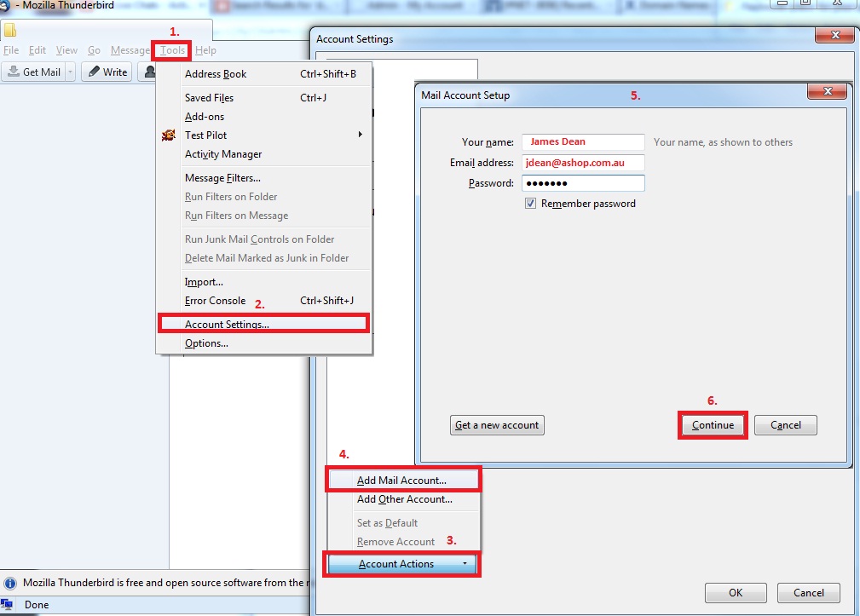Open the File menu

[x=11, y=50]
